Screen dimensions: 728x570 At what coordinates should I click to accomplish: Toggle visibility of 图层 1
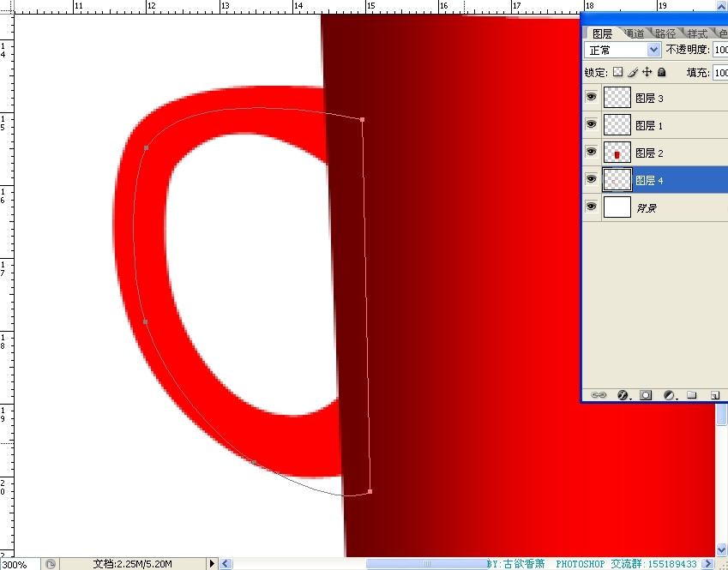(591, 125)
